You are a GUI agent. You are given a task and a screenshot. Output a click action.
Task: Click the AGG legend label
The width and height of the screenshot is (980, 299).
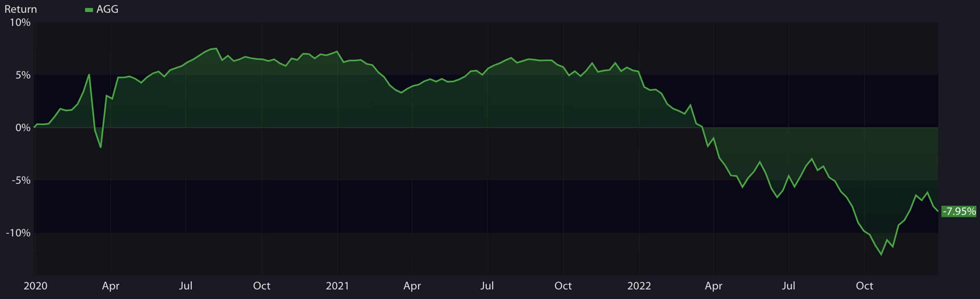click(107, 9)
